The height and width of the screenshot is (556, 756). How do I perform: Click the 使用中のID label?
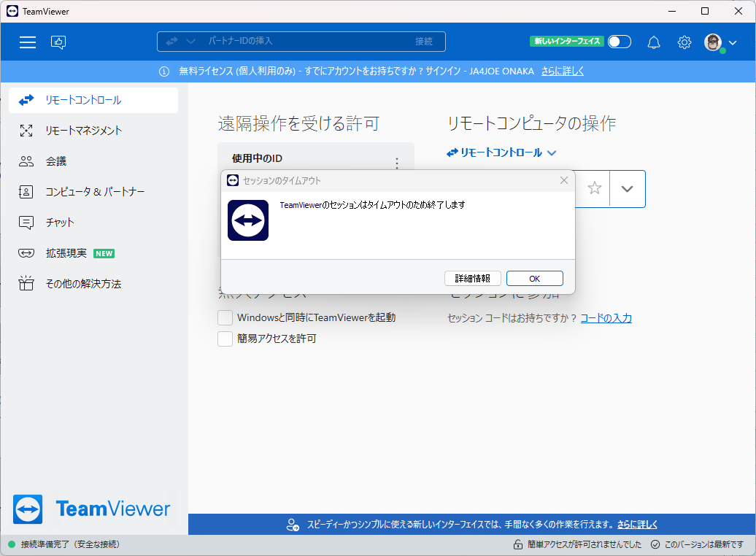tap(257, 158)
